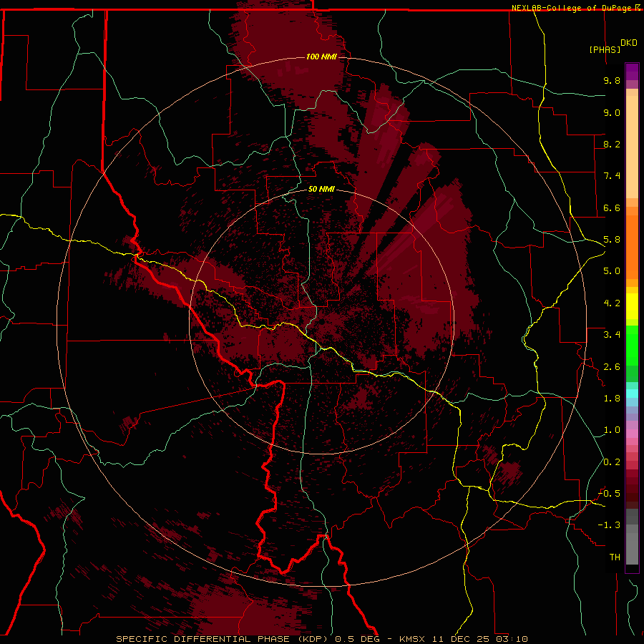The width and height of the screenshot is (644, 644).
Task: Click the 0.2 scale value
Action: tap(612, 462)
